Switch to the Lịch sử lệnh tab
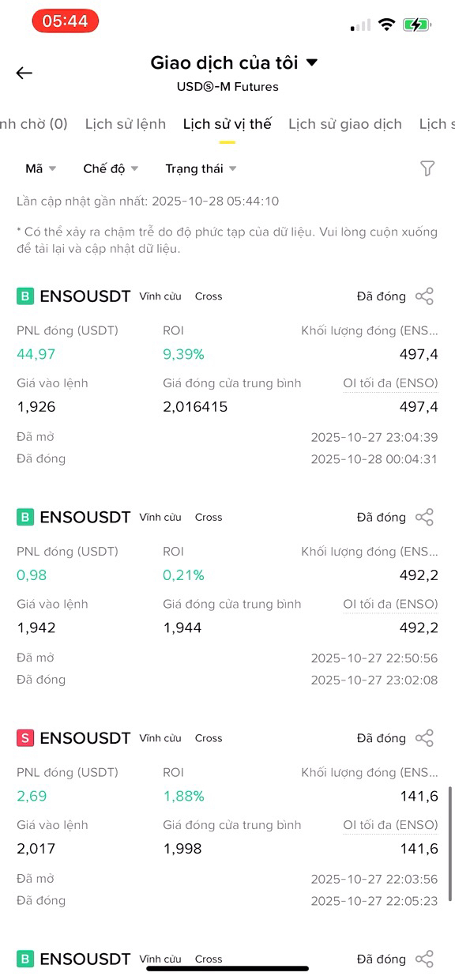The width and height of the screenshot is (455, 980). coord(126,124)
